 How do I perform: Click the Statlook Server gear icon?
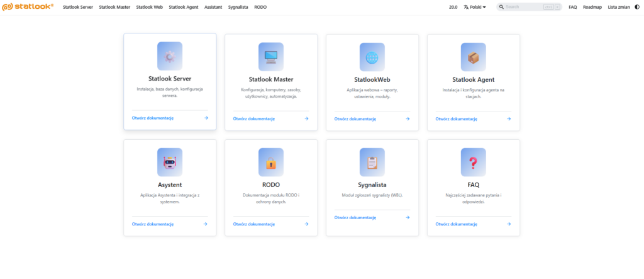(x=169, y=55)
